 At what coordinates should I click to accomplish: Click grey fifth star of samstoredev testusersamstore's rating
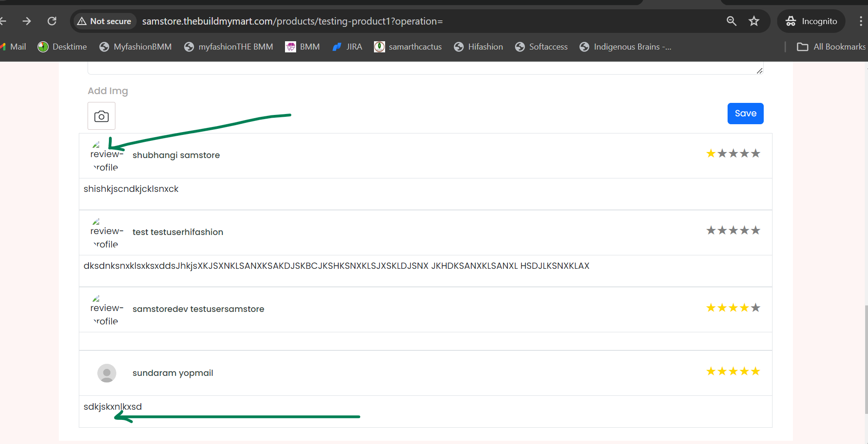coord(755,308)
